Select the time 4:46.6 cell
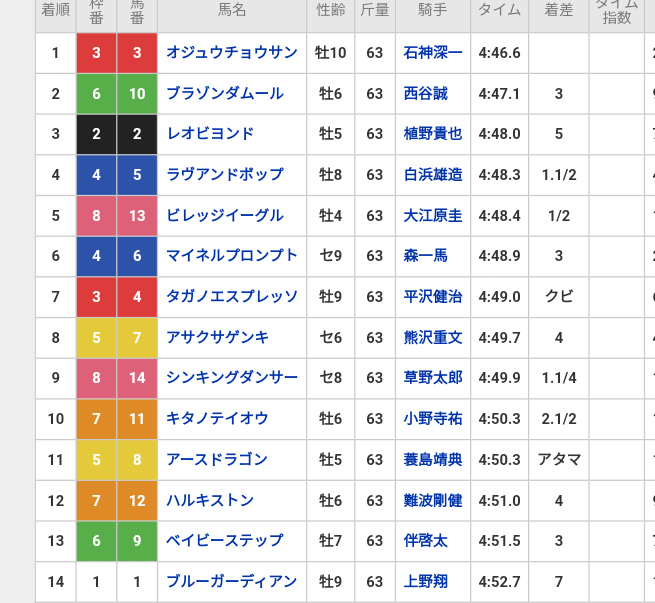 pyautogui.click(x=500, y=53)
